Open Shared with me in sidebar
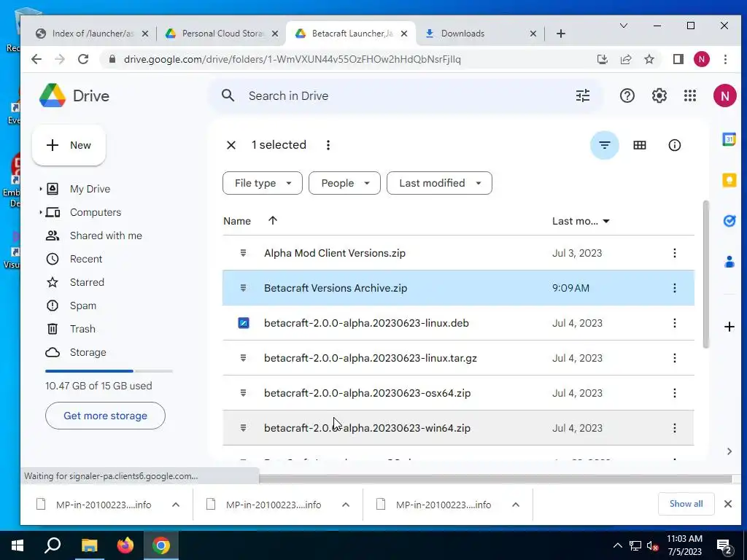The width and height of the screenshot is (747, 560). point(106,236)
